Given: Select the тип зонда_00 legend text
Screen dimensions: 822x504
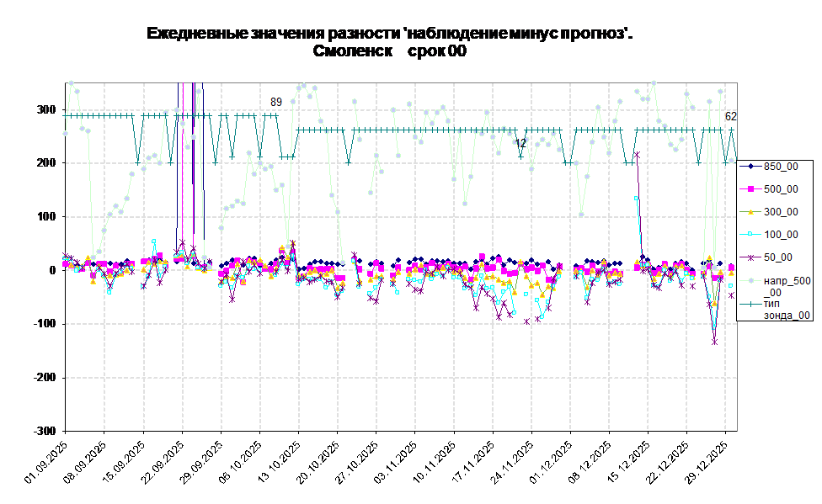Looking at the screenshot, I should click(x=787, y=309).
